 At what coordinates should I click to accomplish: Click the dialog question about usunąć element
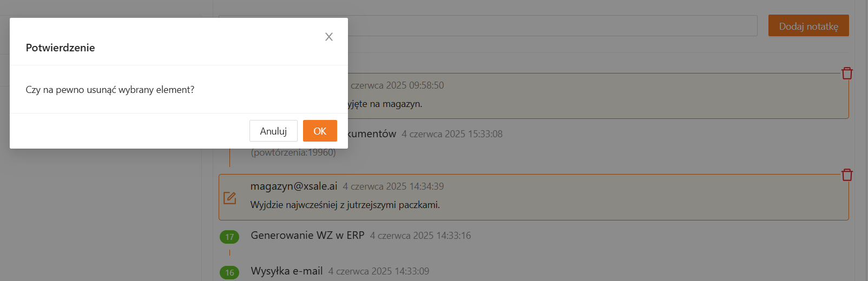[110, 90]
